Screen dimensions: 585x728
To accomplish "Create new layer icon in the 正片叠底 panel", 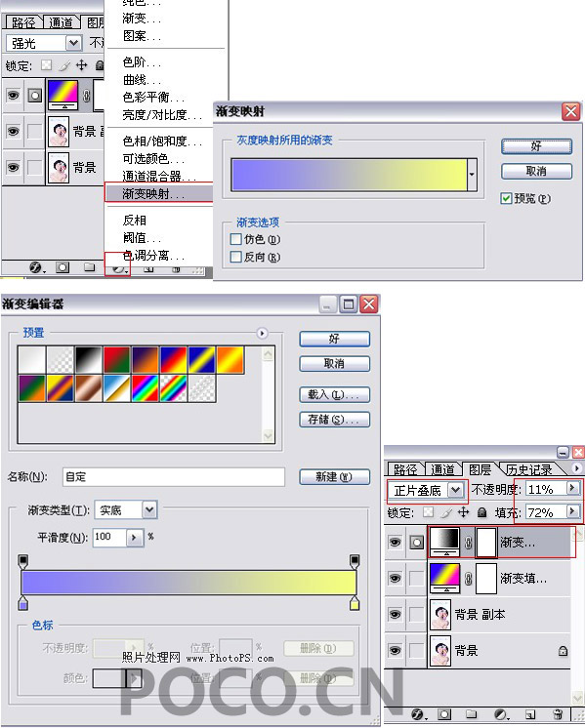I will [530, 714].
